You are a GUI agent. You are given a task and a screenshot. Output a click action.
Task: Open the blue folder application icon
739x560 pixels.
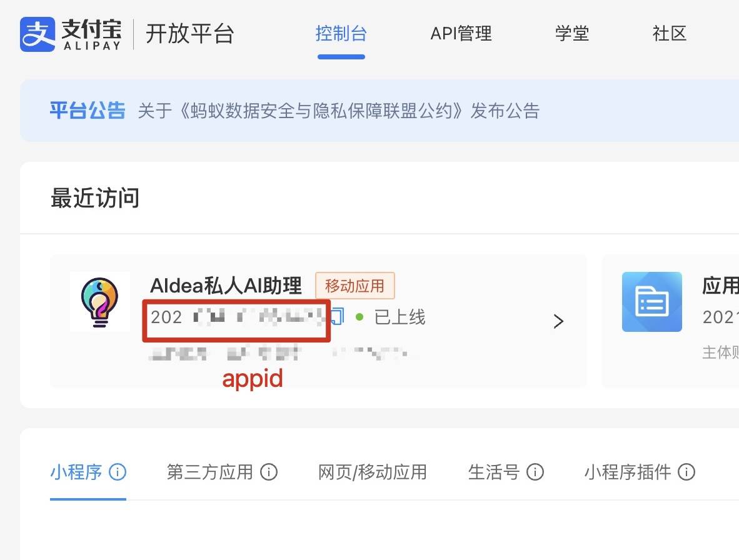(x=652, y=302)
